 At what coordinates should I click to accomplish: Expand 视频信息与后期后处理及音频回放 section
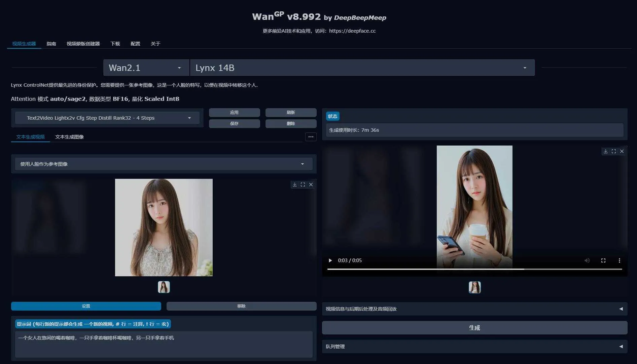pyautogui.click(x=474, y=309)
